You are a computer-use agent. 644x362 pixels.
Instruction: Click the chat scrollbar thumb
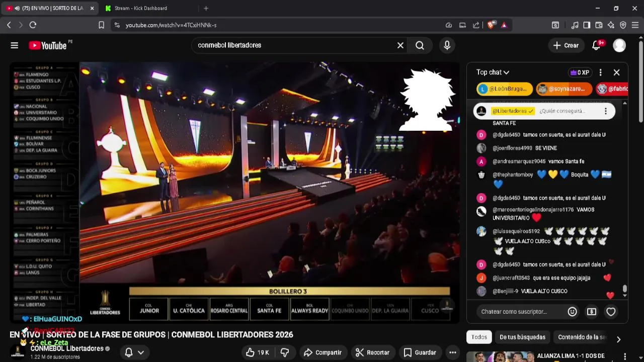[x=625, y=289]
